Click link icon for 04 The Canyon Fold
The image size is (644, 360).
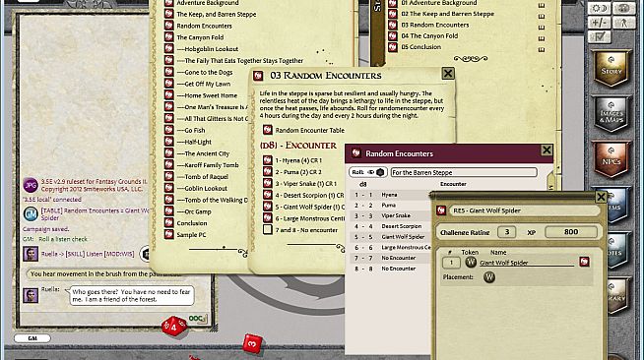[393, 35]
